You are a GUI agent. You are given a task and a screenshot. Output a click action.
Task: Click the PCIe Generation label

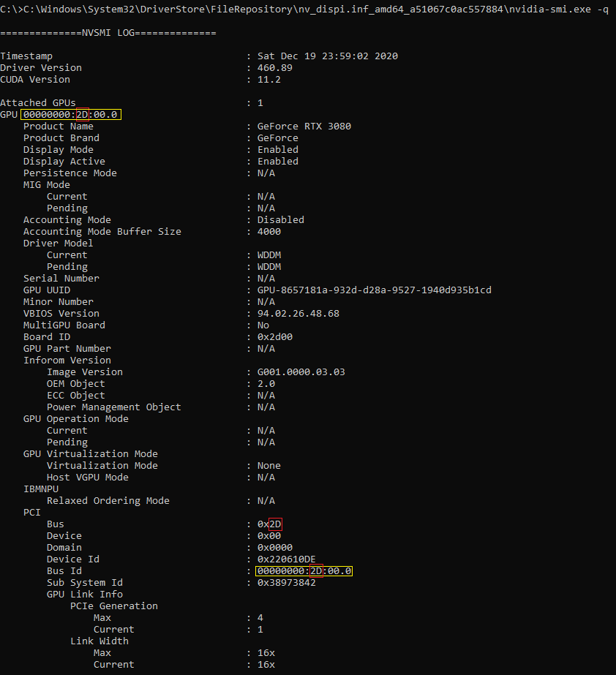click(113, 606)
